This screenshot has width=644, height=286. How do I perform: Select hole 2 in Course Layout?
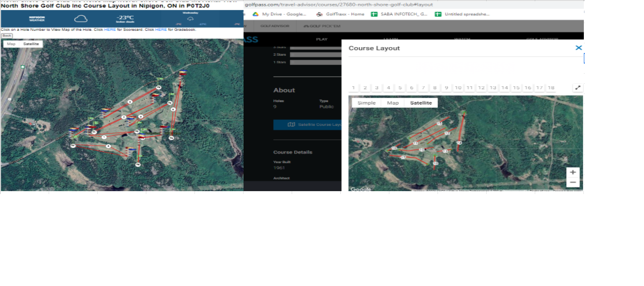pyautogui.click(x=365, y=88)
